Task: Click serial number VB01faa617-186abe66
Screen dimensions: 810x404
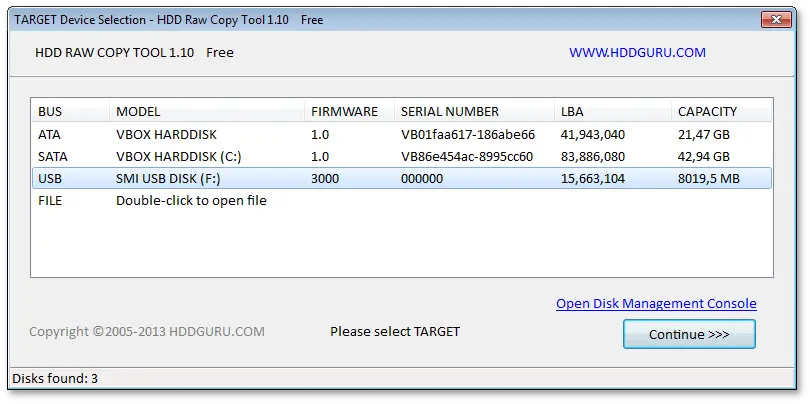Action: [467, 134]
